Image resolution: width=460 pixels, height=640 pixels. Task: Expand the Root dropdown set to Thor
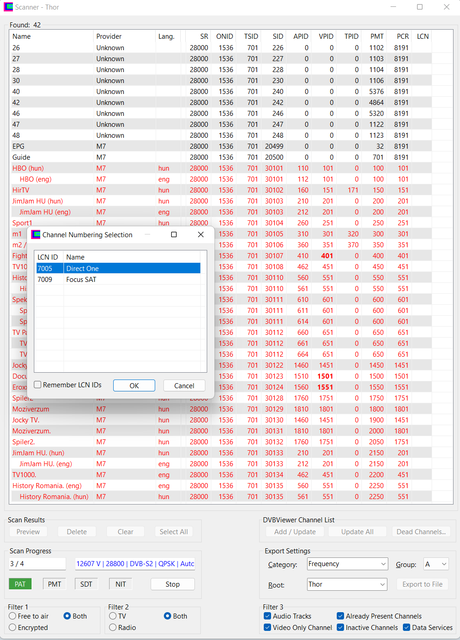(347, 584)
